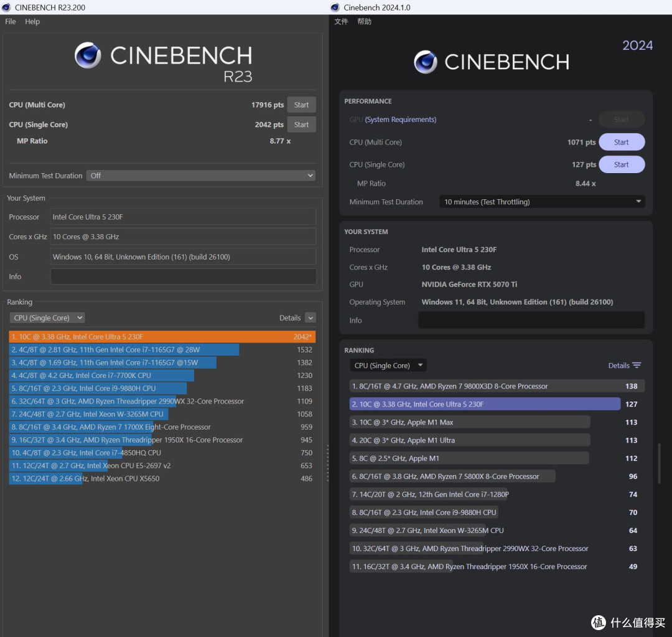Click the Cinebench 2024 logo sphere
This screenshot has width=672, height=637.
click(426, 62)
